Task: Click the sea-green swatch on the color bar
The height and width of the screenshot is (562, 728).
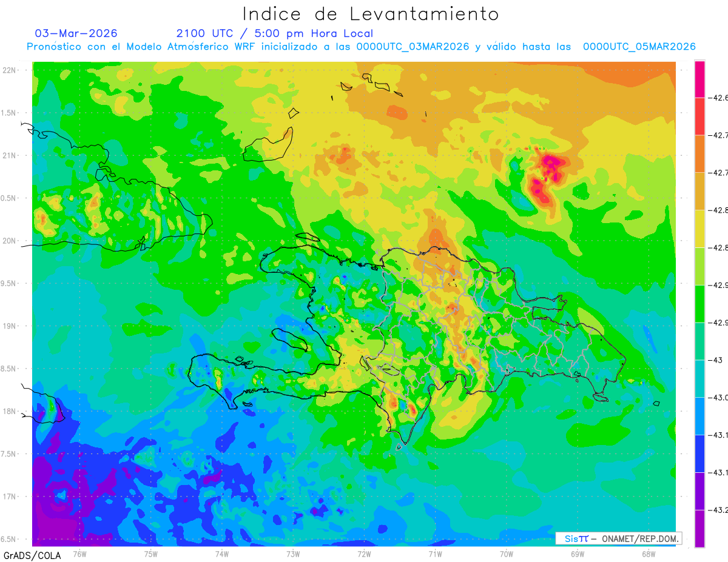Action: 699,342
